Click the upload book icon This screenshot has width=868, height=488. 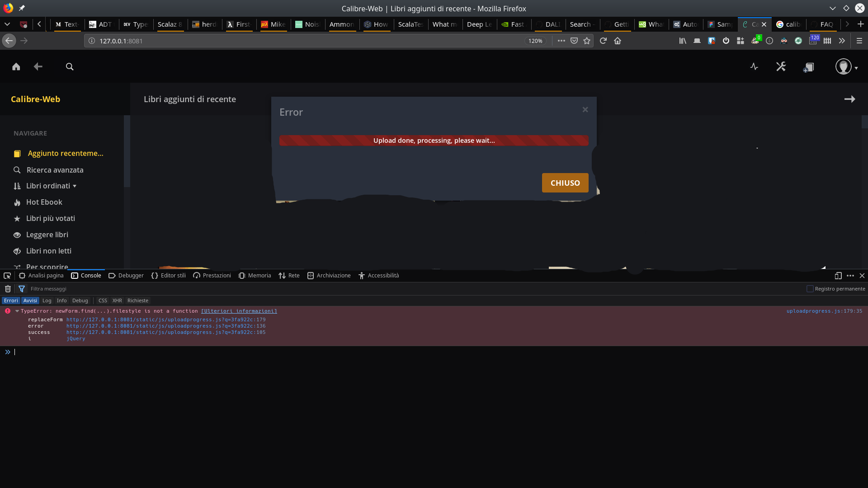pos(808,67)
